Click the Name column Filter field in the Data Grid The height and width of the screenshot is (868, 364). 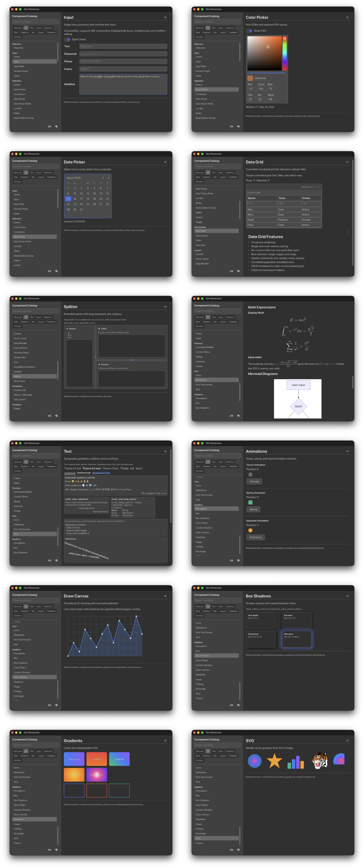pyautogui.click(x=262, y=203)
